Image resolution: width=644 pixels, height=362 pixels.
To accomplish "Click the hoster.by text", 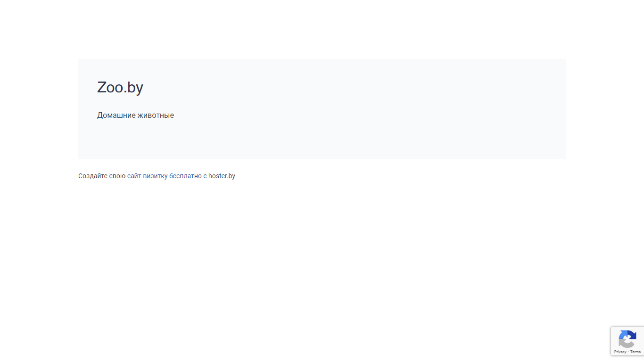I will [222, 176].
